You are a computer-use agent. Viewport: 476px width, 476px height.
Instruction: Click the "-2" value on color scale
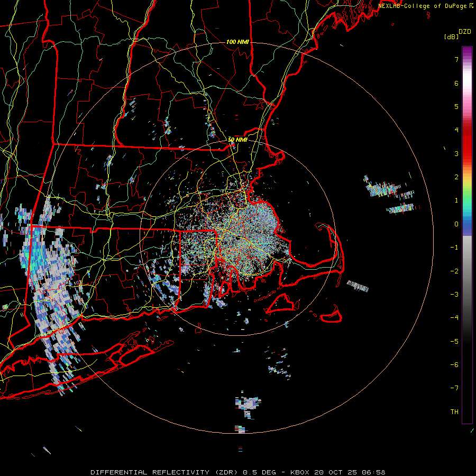click(454, 271)
